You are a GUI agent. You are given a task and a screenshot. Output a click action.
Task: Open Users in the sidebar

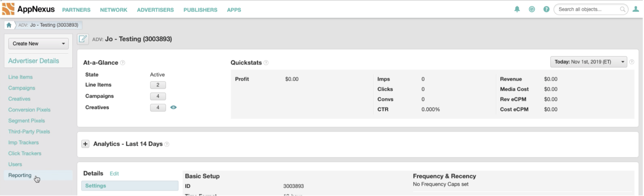coord(15,165)
